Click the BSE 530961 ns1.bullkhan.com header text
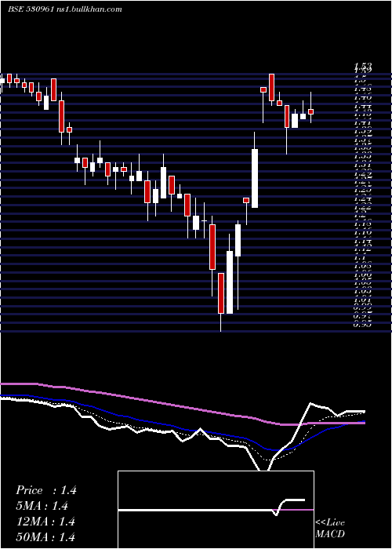Viewport: 392px width, 549px height. point(65,9)
